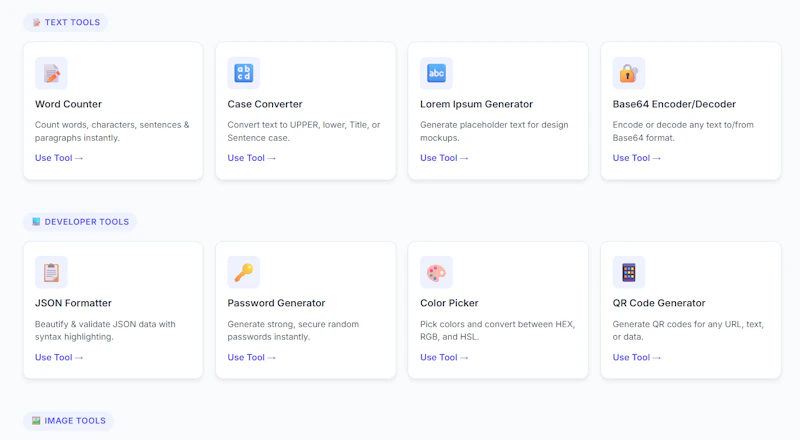Click description 'Generate strong, secure random passwords instantly.'
The height and width of the screenshot is (440, 800).
293,330
